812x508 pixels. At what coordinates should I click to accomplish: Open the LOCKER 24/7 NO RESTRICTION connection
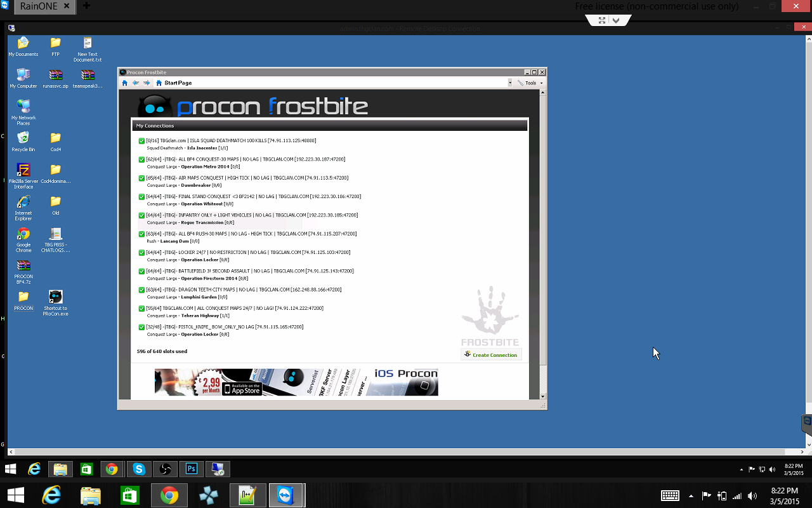click(x=248, y=252)
